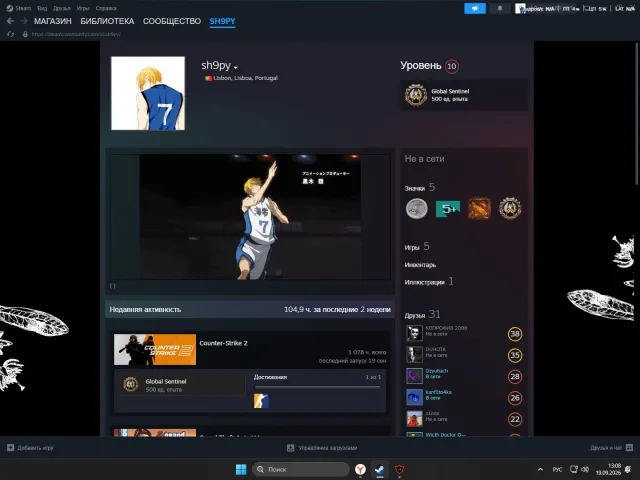The width and height of the screenshot is (640, 480).
Task: Click Достижения progress bar
Action: [x=318, y=387]
